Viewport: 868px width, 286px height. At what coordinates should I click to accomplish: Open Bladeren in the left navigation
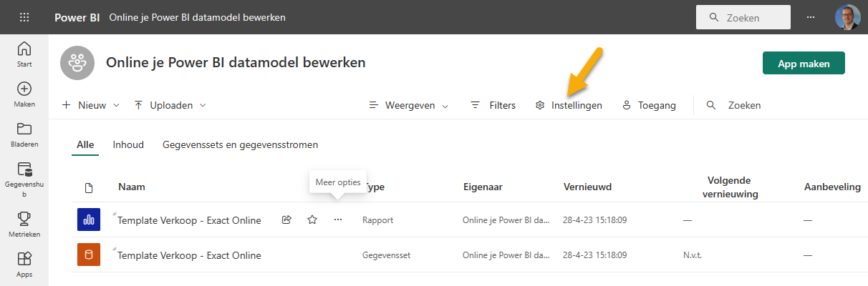click(24, 134)
